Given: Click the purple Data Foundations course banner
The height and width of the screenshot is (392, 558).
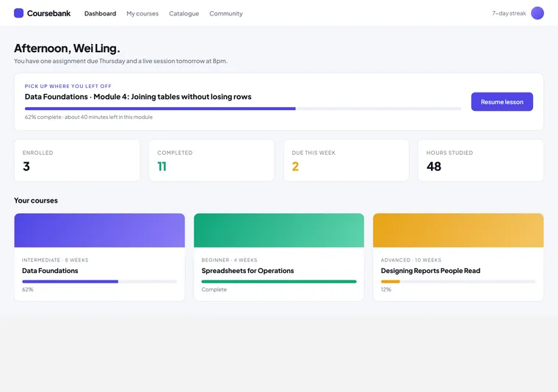Looking at the screenshot, I should coord(99,231).
